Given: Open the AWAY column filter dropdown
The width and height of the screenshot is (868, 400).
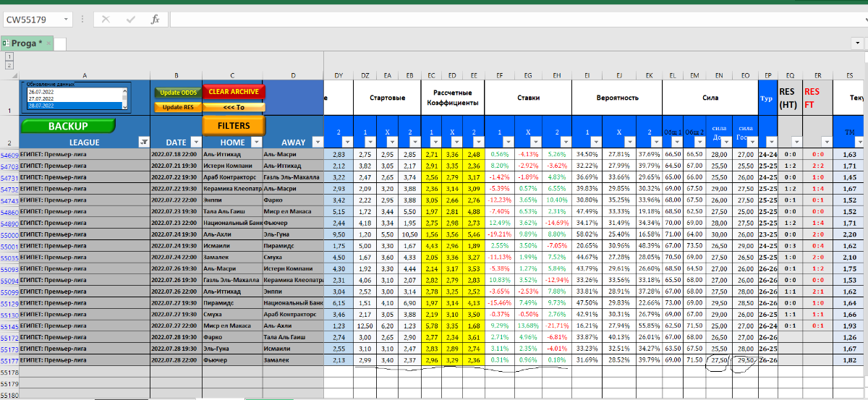Looking at the screenshot, I should (x=316, y=142).
